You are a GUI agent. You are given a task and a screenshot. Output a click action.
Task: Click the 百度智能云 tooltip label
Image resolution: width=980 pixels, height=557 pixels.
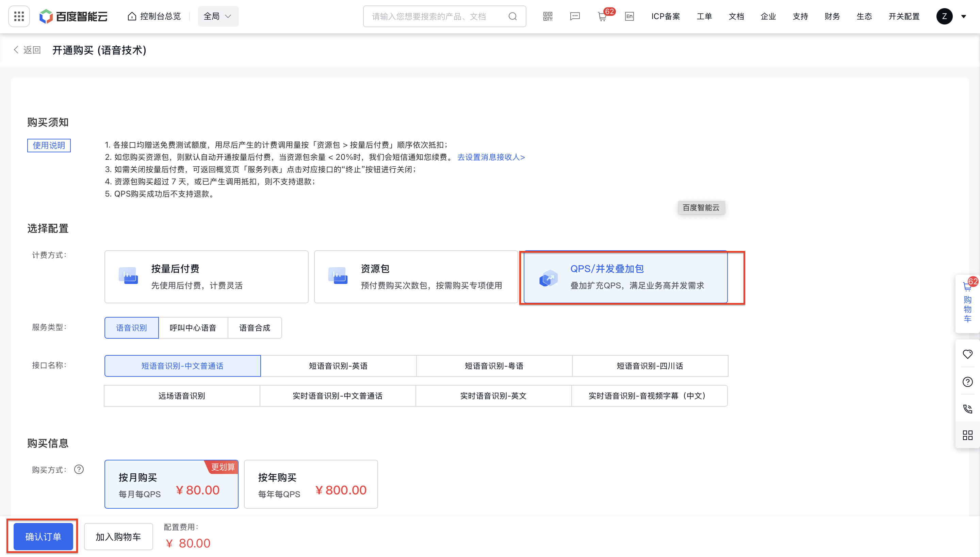701,207
